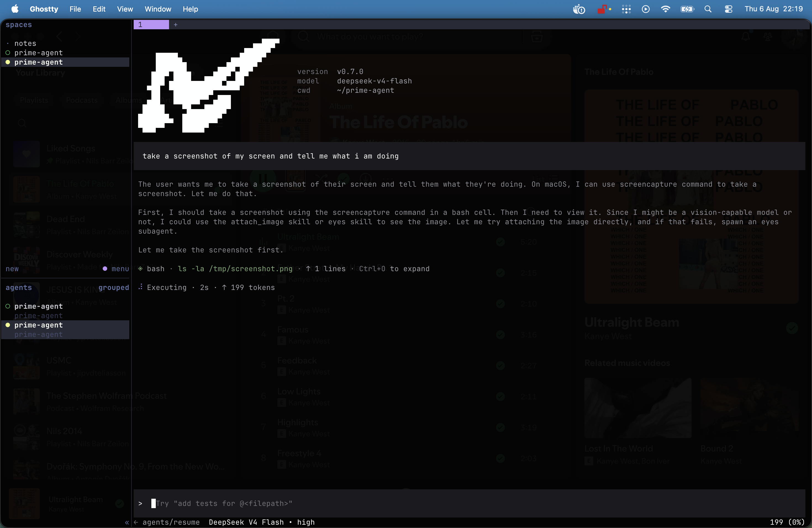Collapse the sidebar with the double chevron
This screenshot has height=528, width=812.
pos(127,522)
